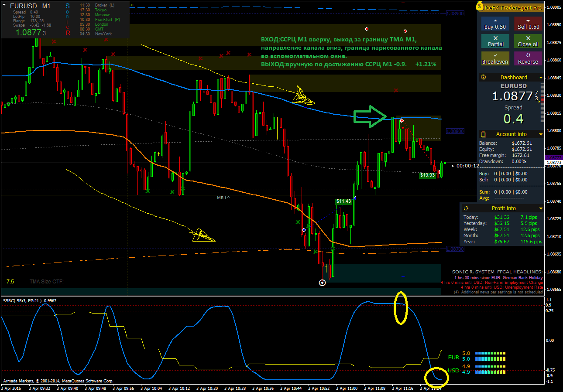Screen dimensions: 563x392
Task: Click the Profit info panel icon
Action: coord(466,208)
